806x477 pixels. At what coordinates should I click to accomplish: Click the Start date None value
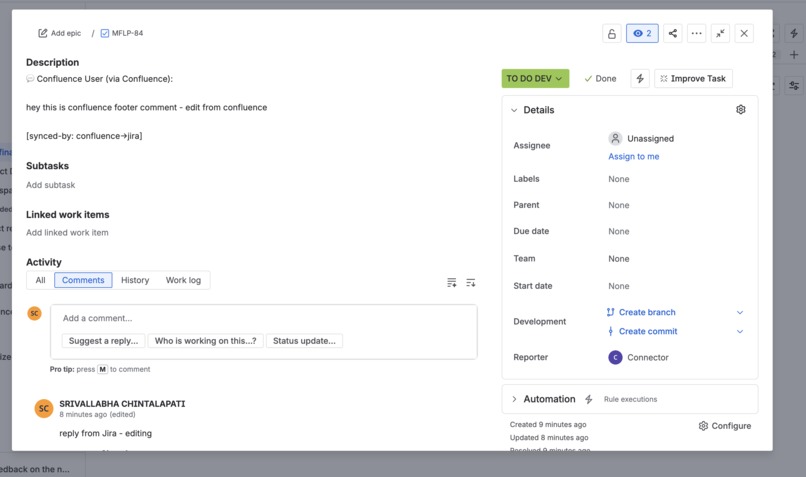pyautogui.click(x=618, y=286)
